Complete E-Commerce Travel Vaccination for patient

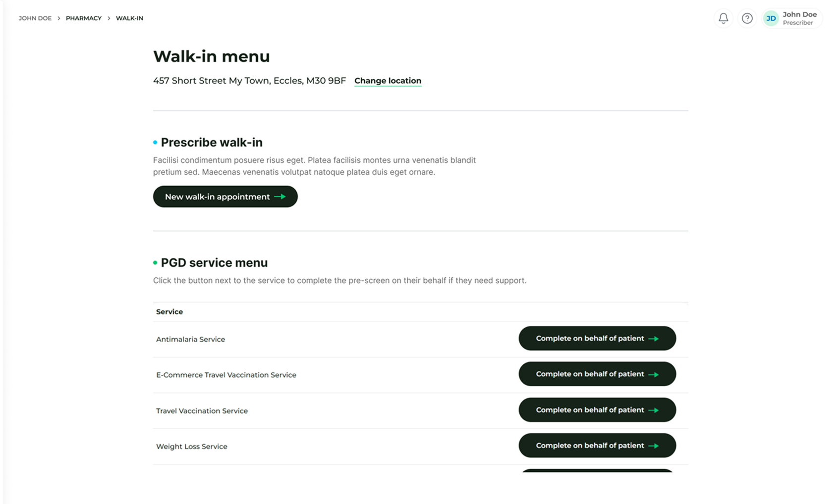pyautogui.click(x=597, y=374)
